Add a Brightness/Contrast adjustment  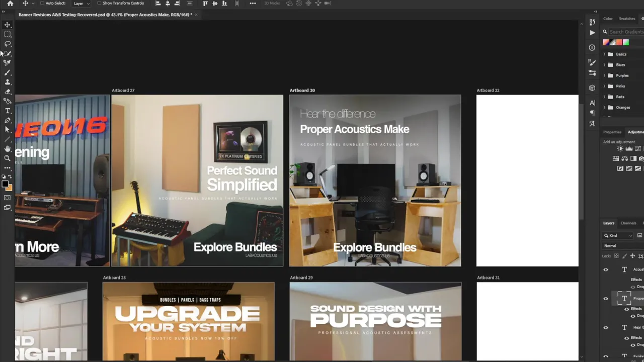(620, 149)
